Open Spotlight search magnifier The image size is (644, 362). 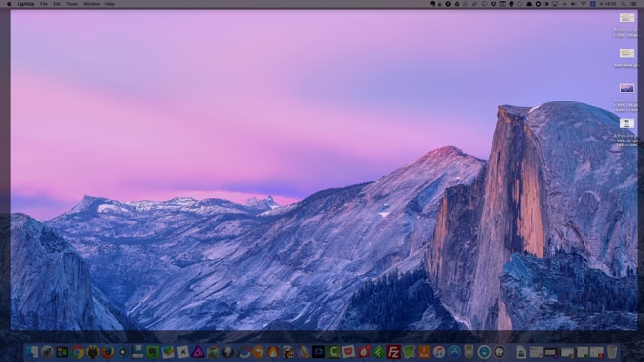pyautogui.click(x=624, y=4)
